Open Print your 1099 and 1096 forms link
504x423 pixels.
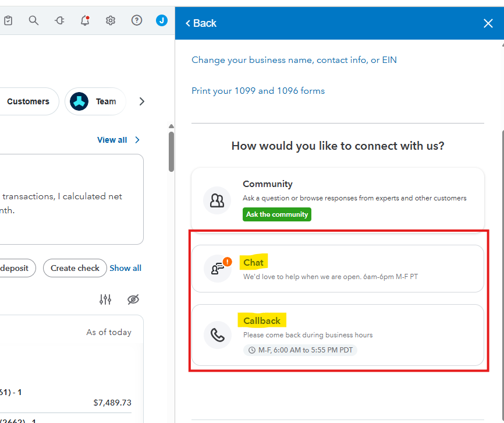coord(258,91)
